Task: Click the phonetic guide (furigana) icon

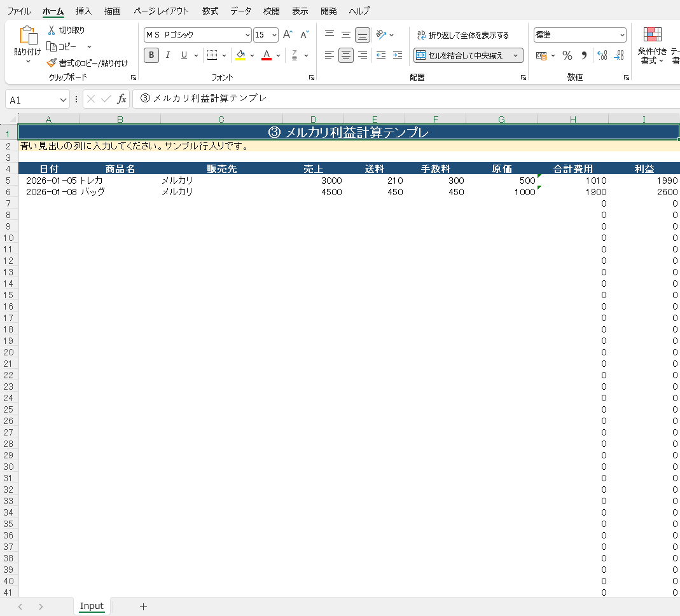Action: pos(295,55)
